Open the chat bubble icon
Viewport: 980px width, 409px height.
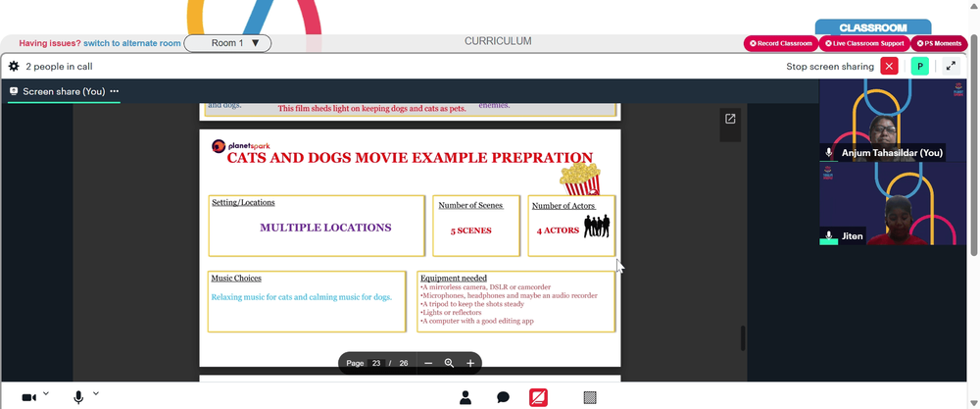[x=503, y=398]
